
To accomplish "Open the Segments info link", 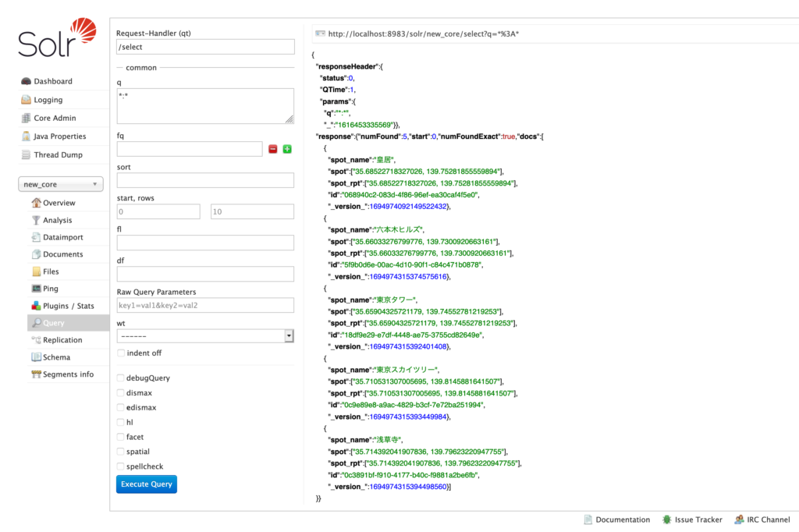I will click(69, 374).
